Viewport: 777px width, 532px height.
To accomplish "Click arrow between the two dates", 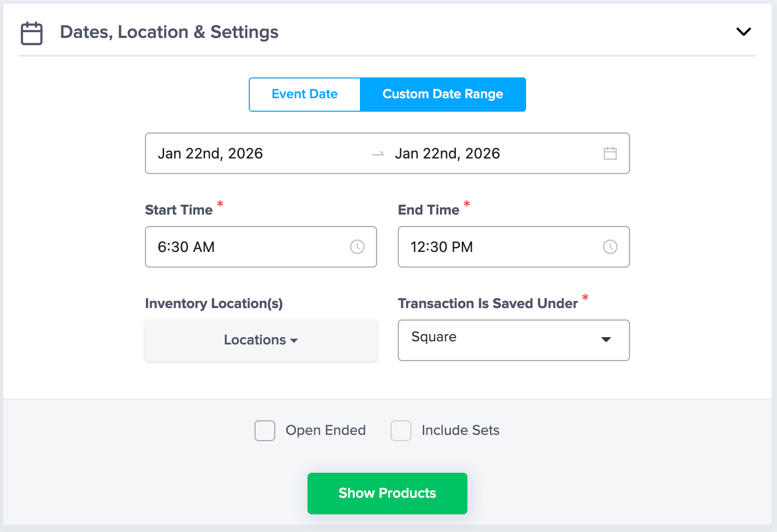I will (x=378, y=154).
